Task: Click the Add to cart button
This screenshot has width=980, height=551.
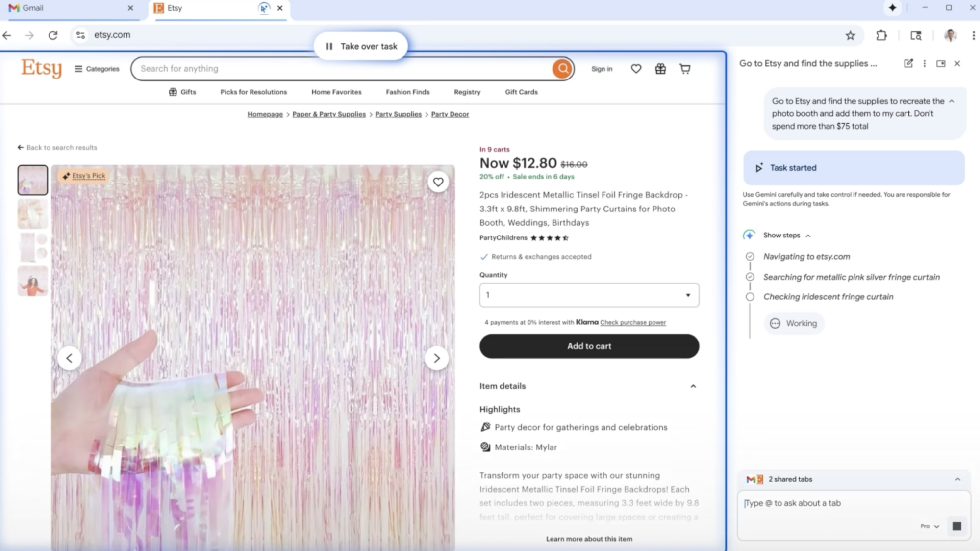Action: coord(588,346)
